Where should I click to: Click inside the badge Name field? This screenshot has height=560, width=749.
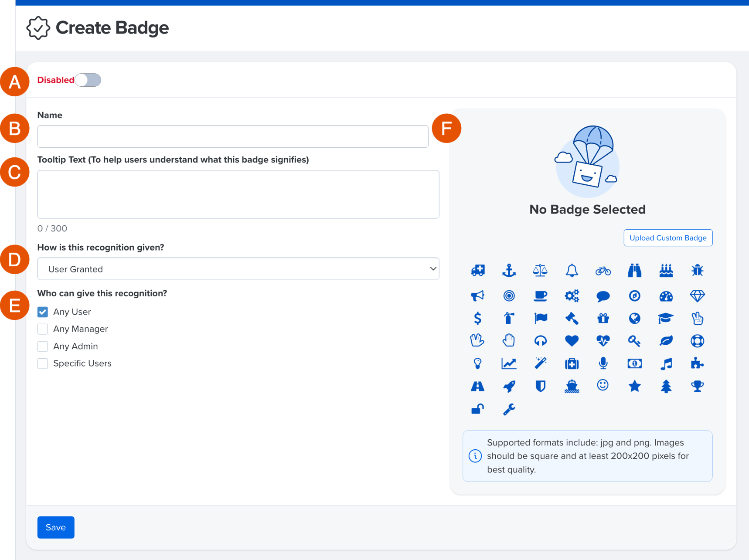pyautogui.click(x=232, y=136)
